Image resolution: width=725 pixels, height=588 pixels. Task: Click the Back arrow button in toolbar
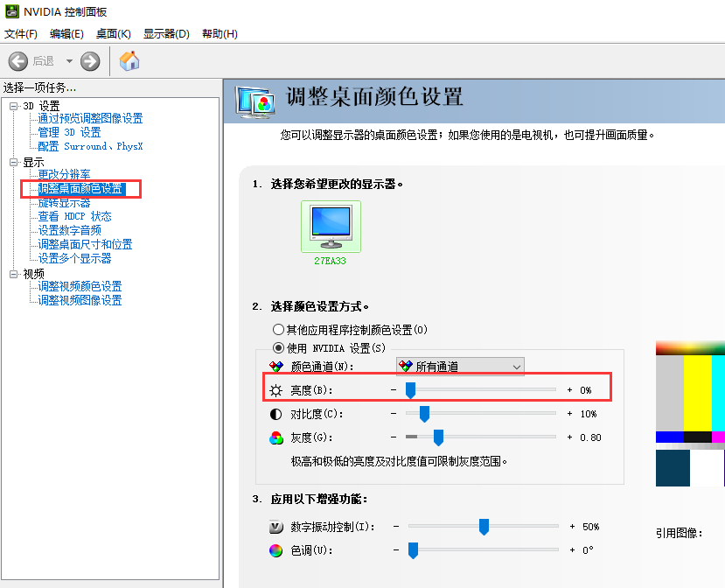(18, 61)
